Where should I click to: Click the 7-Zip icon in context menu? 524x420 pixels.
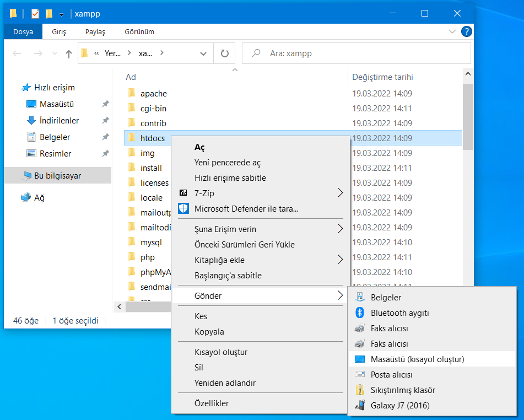click(x=183, y=193)
